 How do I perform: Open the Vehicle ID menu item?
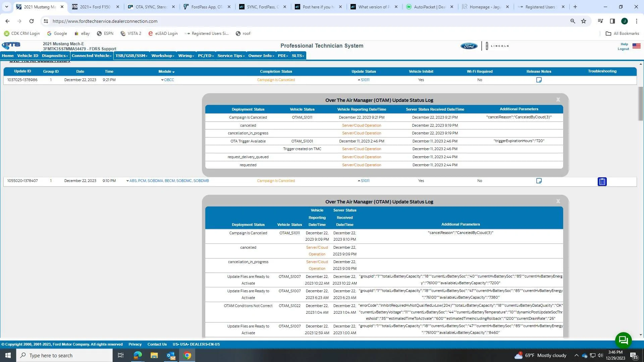coord(28,56)
